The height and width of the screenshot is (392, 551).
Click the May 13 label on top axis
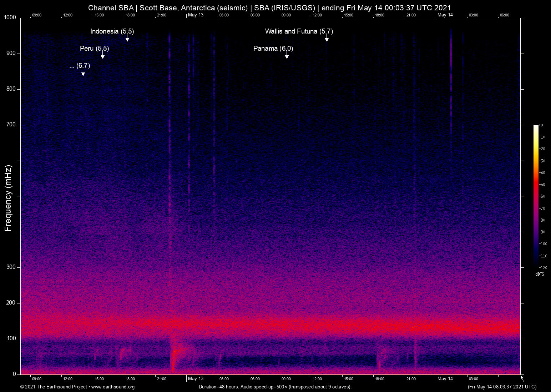point(196,15)
